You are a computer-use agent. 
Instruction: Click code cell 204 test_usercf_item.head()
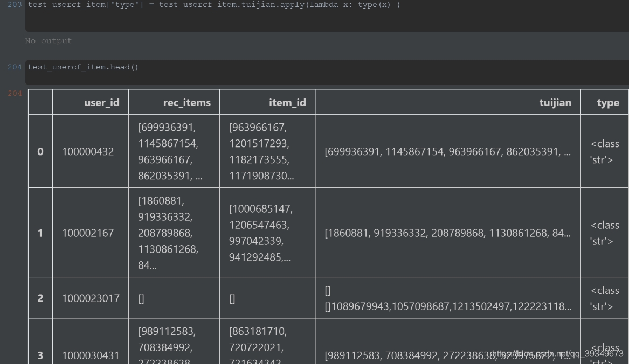point(327,73)
